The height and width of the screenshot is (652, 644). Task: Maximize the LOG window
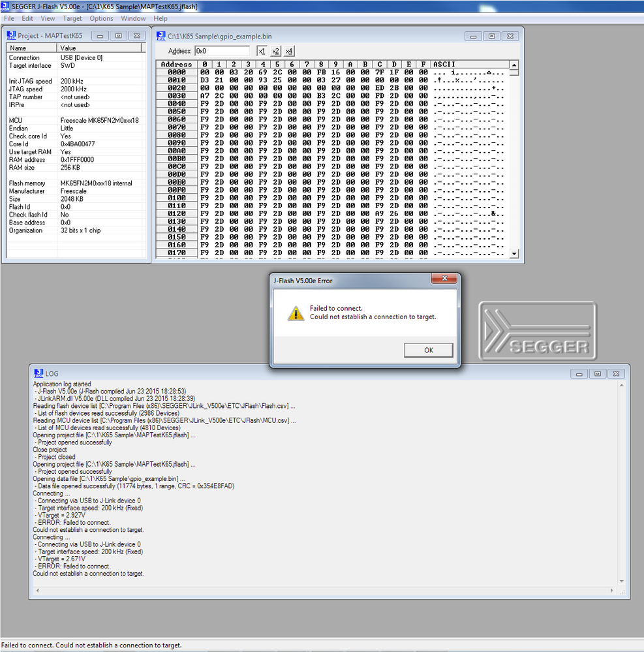tap(598, 374)
